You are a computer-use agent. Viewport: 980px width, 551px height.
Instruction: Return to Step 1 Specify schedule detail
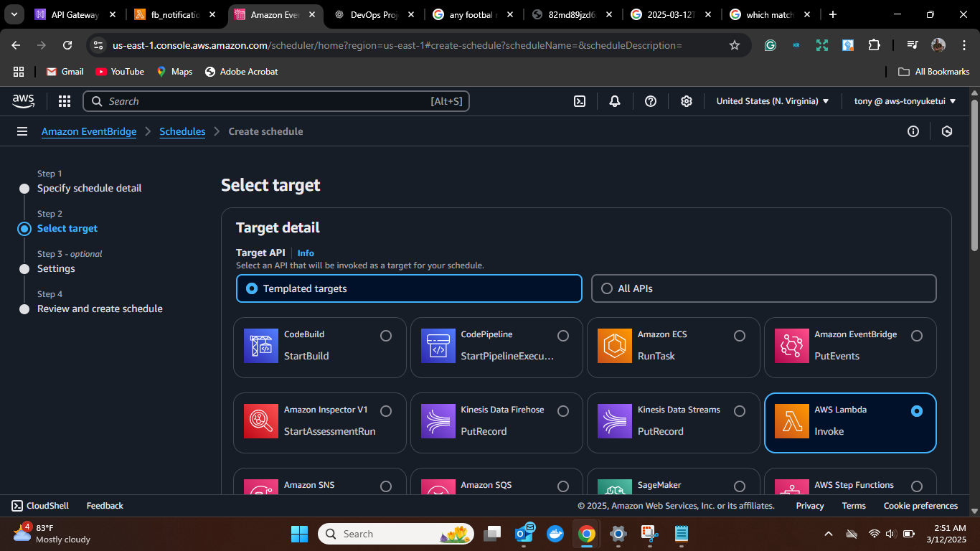click(90, 188)
